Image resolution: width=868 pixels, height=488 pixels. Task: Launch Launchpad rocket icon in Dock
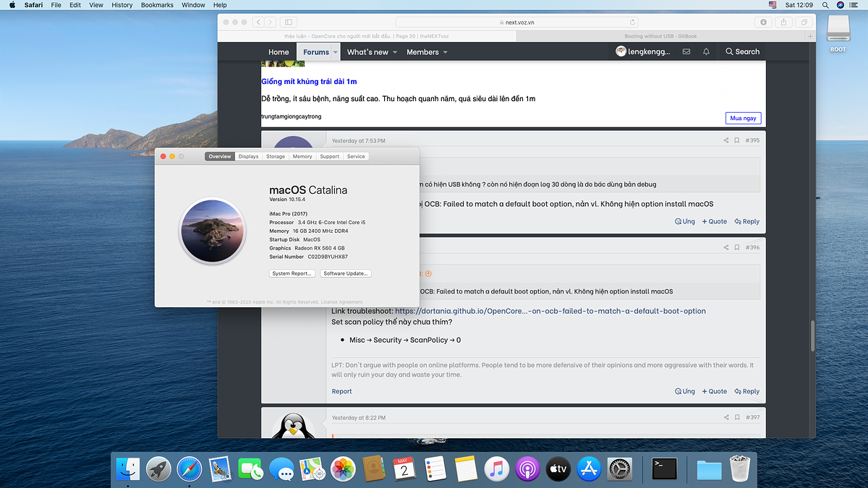coord(158,469)
